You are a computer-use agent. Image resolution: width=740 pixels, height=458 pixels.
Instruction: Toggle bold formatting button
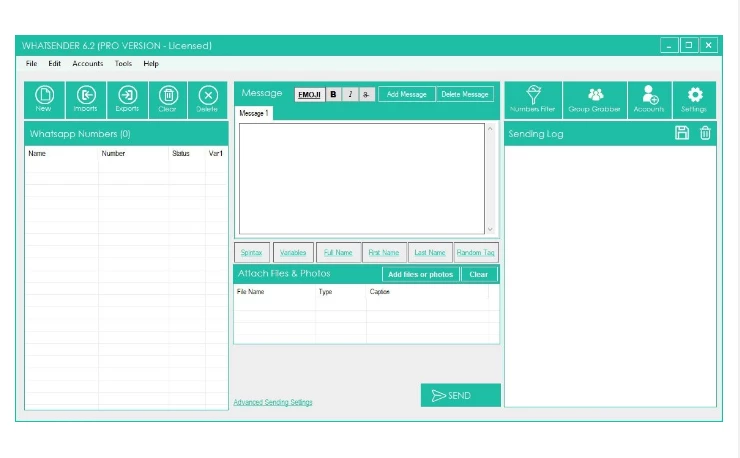tap(333, 94)
